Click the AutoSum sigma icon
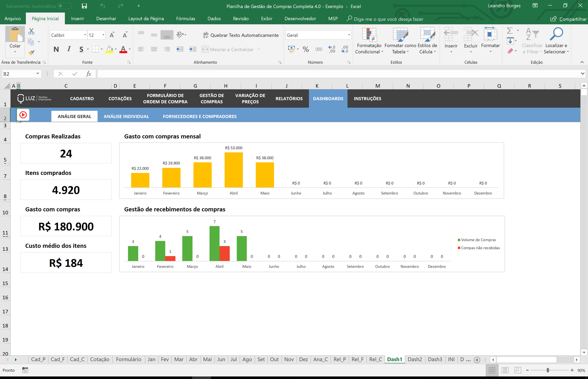The image size is (588, 379). click(x=510, y=31)
